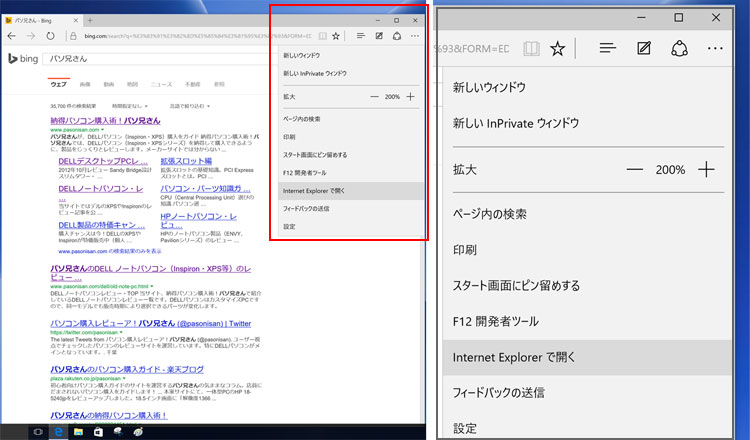The width and height of the screenshot is (750, 440).
Task: Expand the 言語で絞り込む filter dropdown
Action: 189,106
